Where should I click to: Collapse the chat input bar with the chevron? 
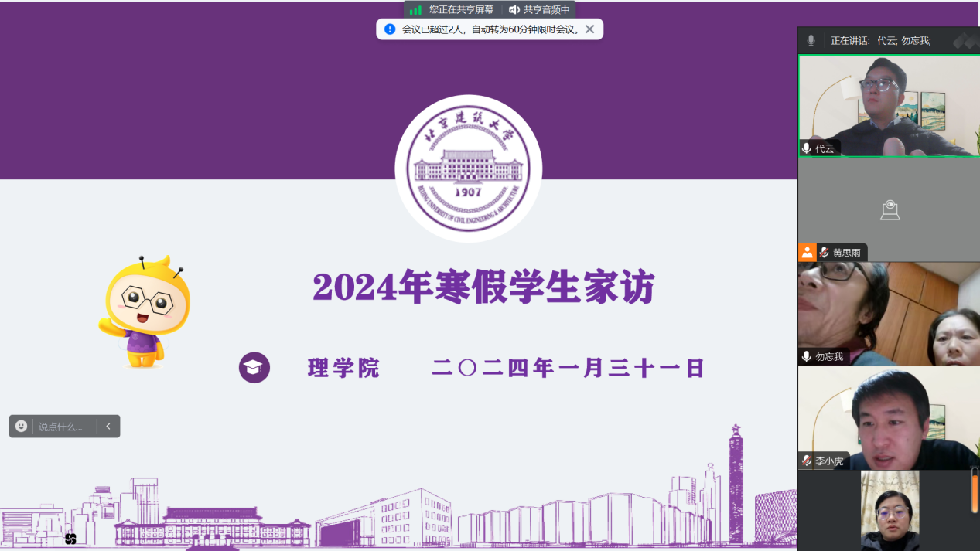[108, 426]
